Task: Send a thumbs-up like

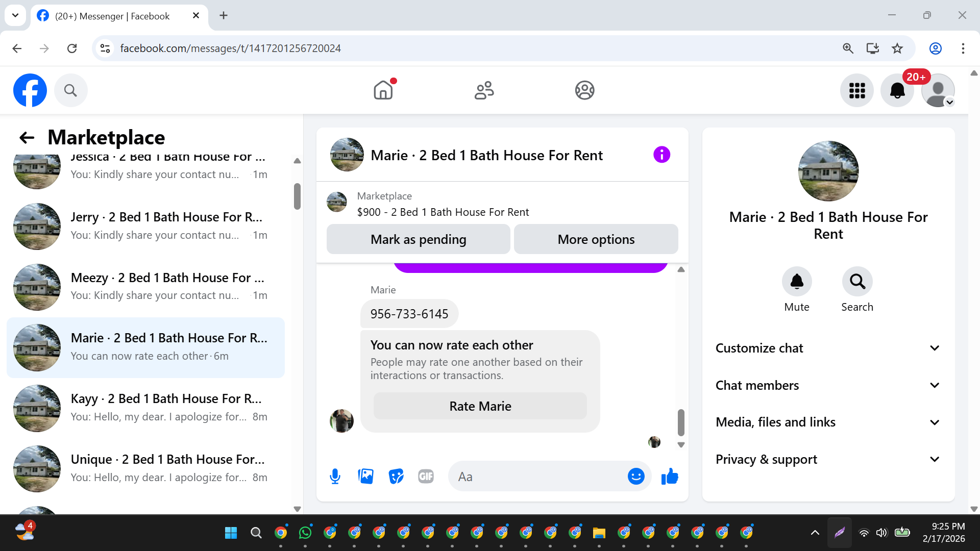Action: (x=670, y=477)
